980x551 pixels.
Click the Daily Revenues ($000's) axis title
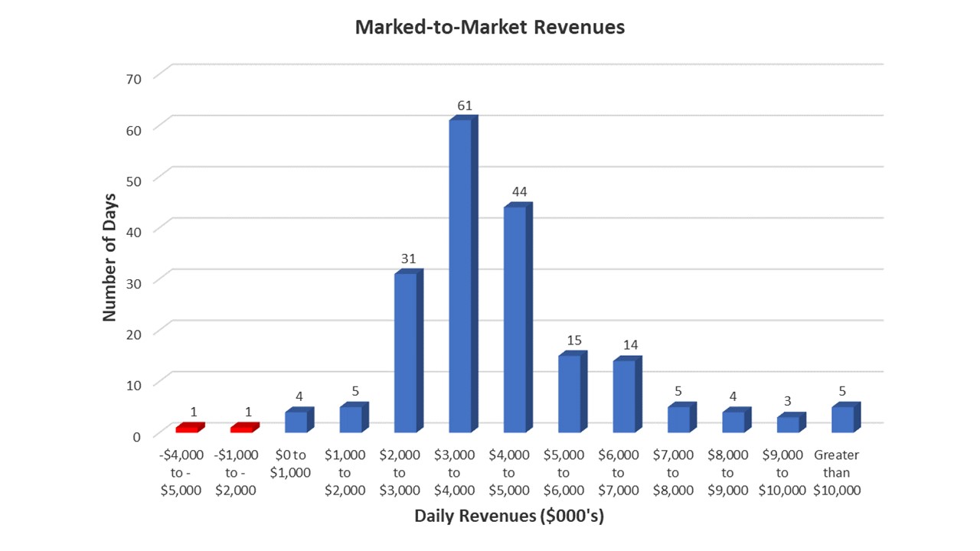coord(509,516)
